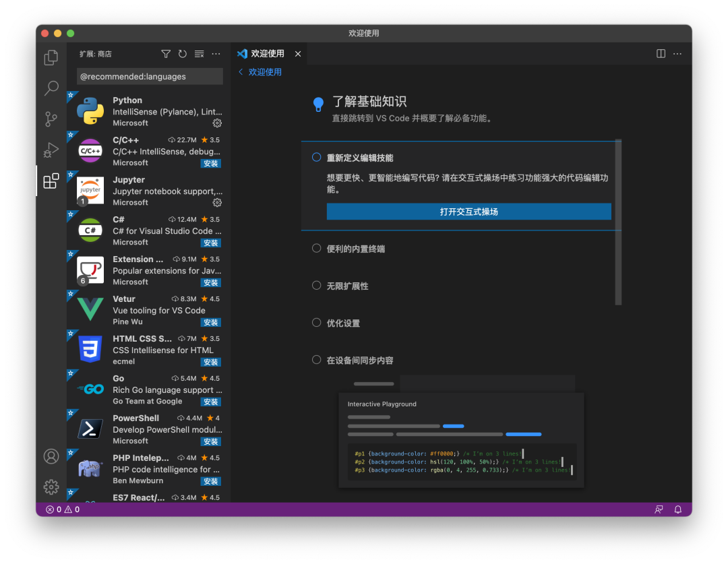This screenshot has height=564, width=728.
Task: Open the Accounts icon in activity bar
Action: [x=51, y=456]
